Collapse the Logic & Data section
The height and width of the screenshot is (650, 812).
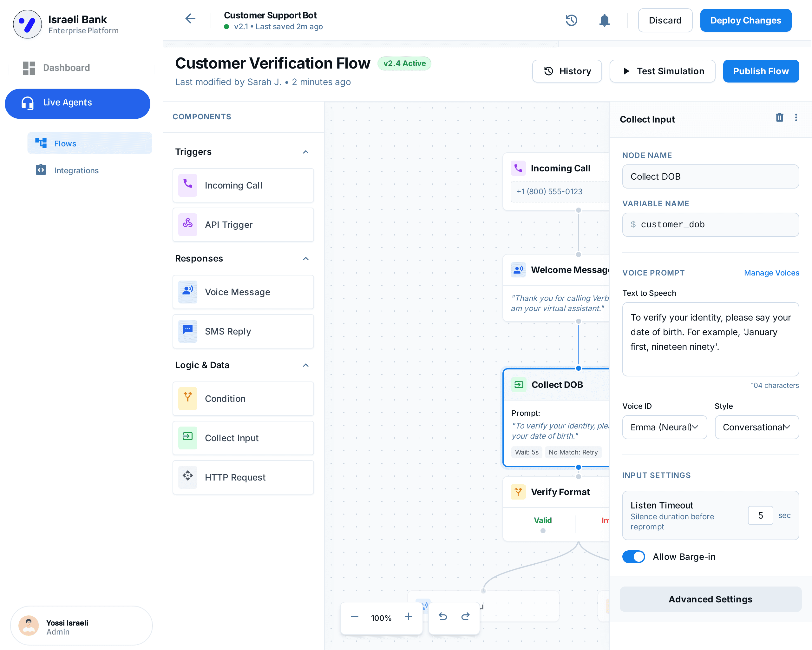[x=305, y=365]
